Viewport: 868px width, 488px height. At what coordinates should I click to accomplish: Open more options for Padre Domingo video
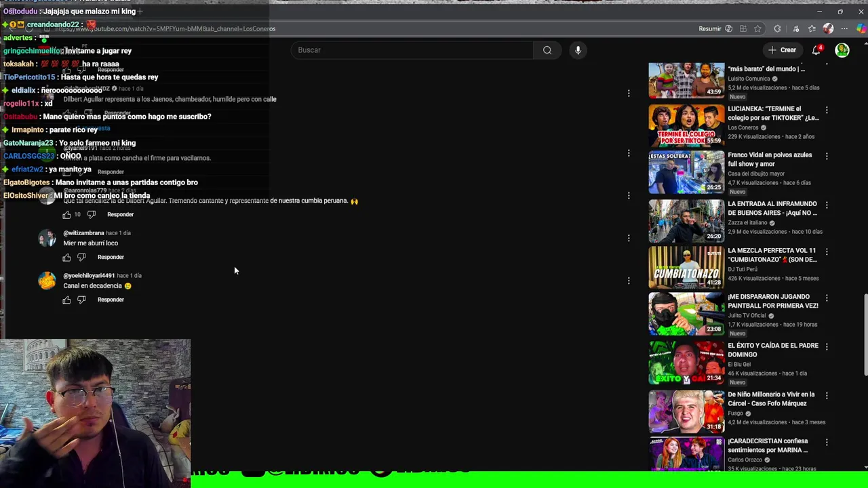[x=827, y=346]
